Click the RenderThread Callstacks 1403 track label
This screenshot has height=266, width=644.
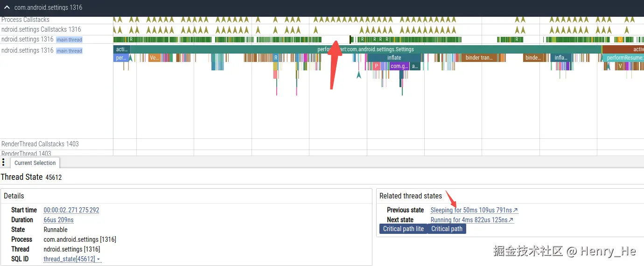click(x=40, y=144)
